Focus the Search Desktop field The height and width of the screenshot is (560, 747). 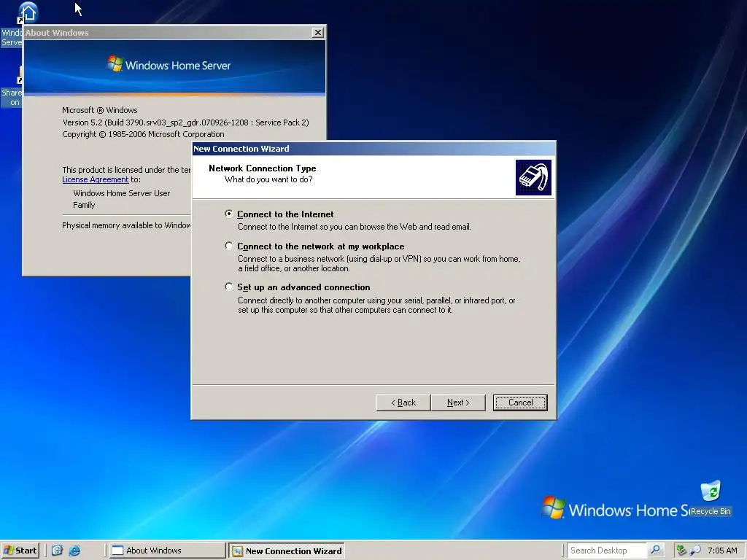pos(606,551)
